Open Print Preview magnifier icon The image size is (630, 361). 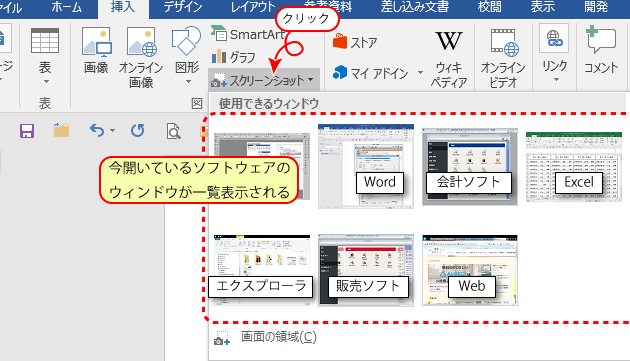[173, 131]
